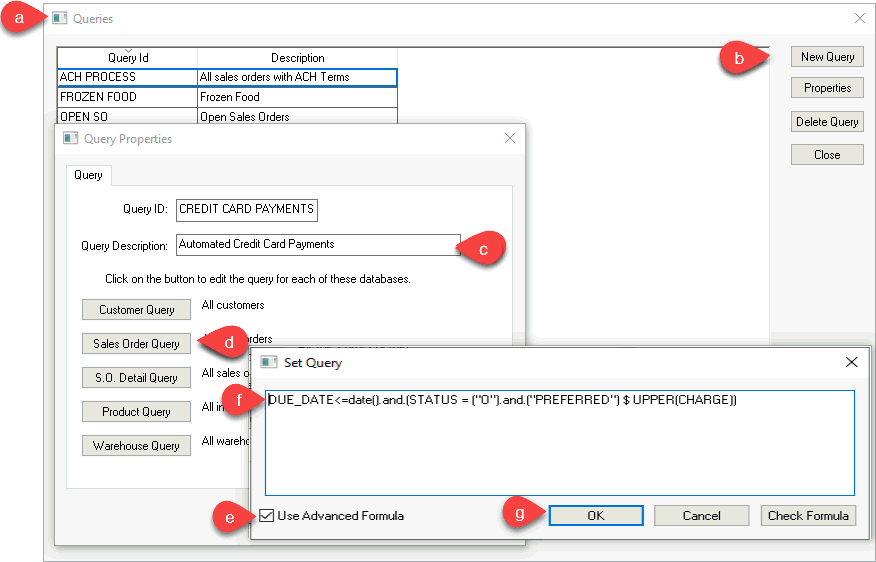Click the Product Query button
The image size is (876, 562).
136,412
